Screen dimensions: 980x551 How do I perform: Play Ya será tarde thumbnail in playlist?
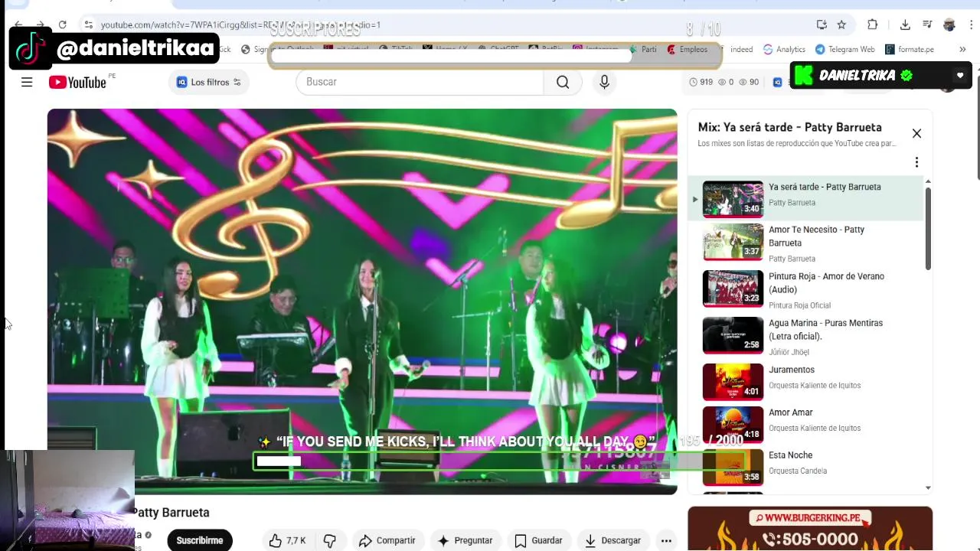tap(733, 199)
